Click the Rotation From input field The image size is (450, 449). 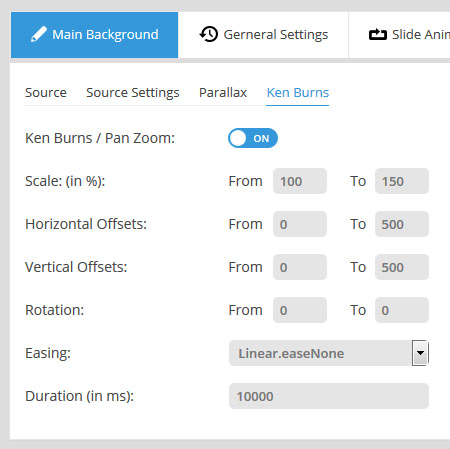tap(300, 310)
